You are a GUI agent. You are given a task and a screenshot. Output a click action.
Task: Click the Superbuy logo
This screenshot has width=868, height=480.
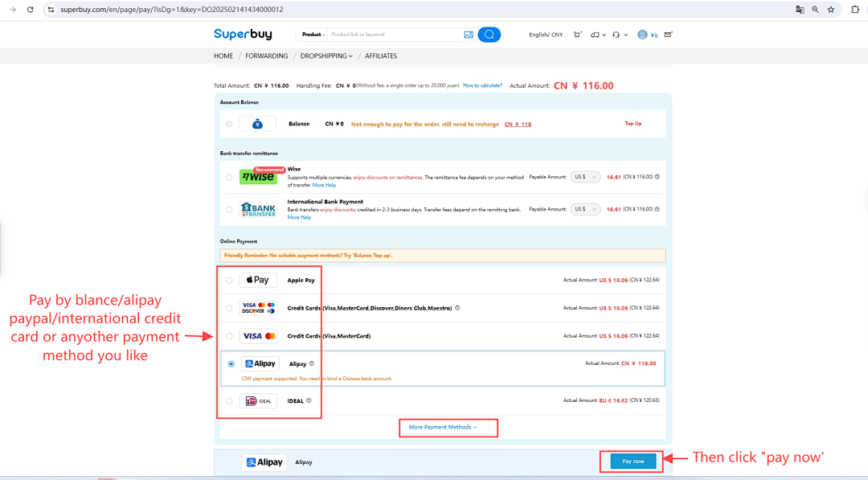[243, 35]
